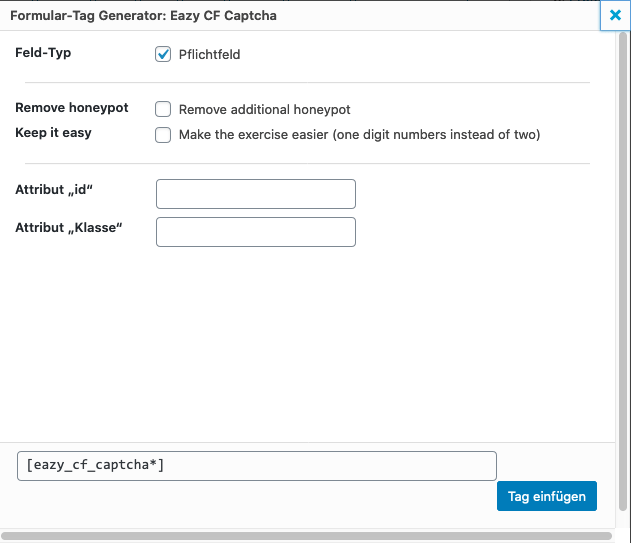Click the Remove honeypot row label
Viewport: 631px width, 543px height.
[72, 108]
